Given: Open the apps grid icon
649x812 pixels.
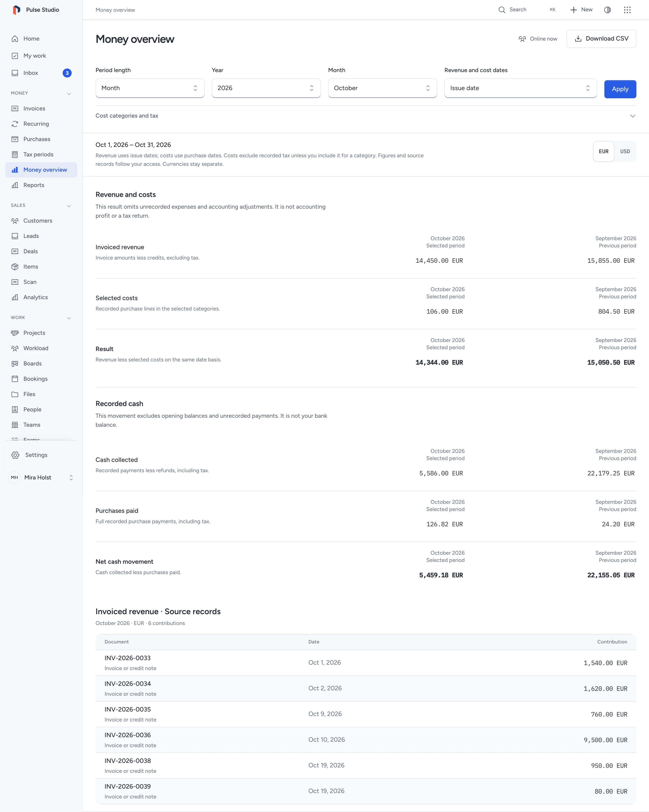Looking at the screenshot, I should (x=627, y=10).
